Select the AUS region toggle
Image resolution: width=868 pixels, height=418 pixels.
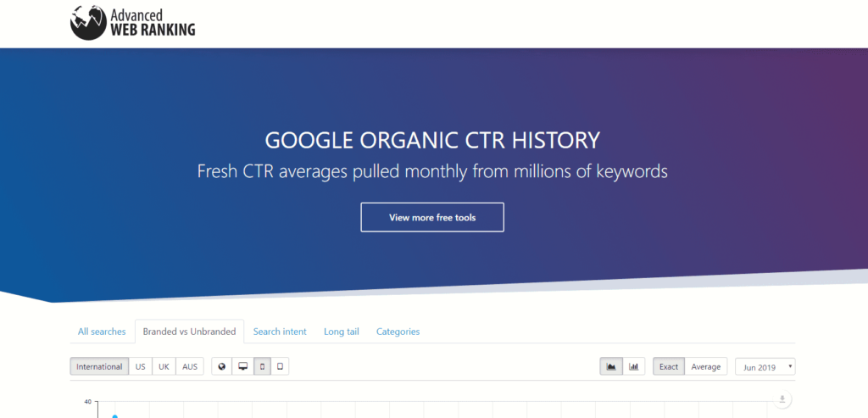(190, 366)
